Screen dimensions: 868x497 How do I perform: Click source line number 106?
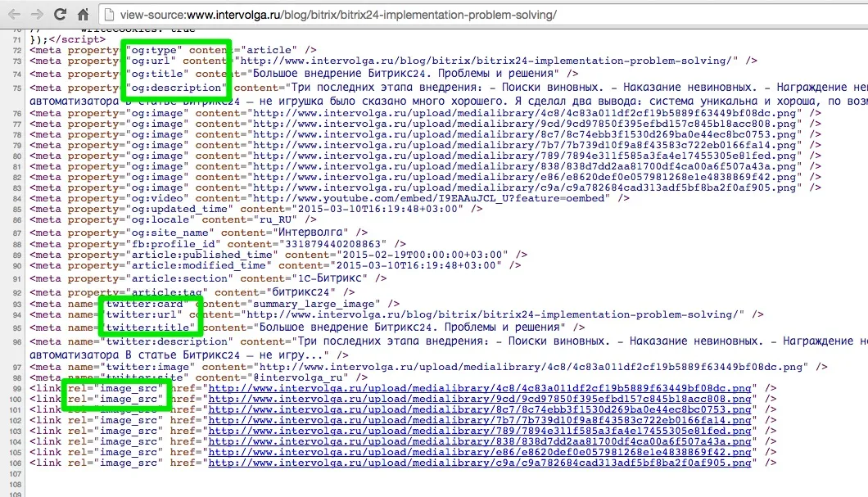click(15, 463)
